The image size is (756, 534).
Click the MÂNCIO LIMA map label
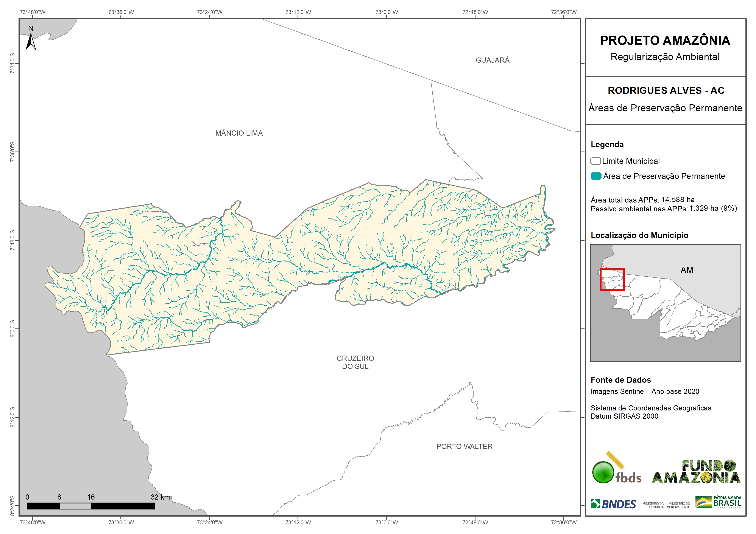pos(239,133)
